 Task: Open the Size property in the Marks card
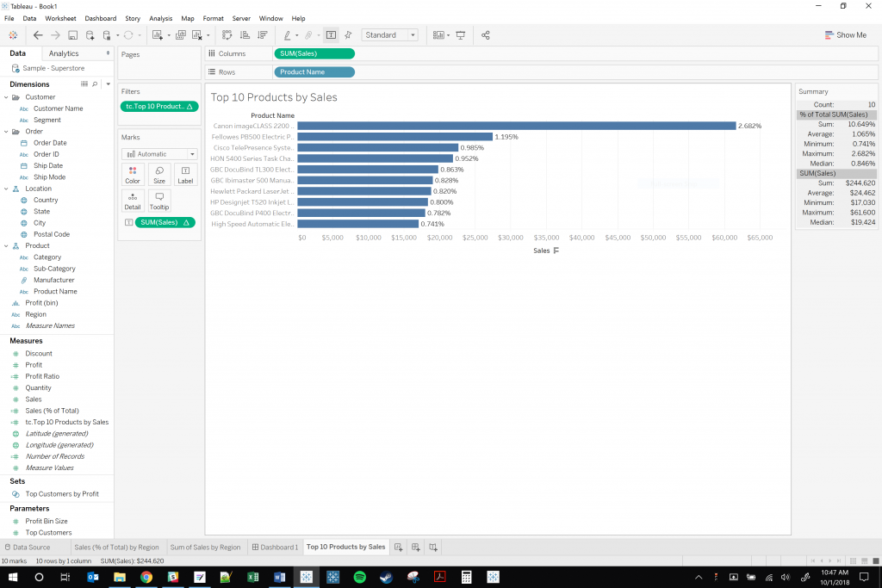tap(158, 175)
